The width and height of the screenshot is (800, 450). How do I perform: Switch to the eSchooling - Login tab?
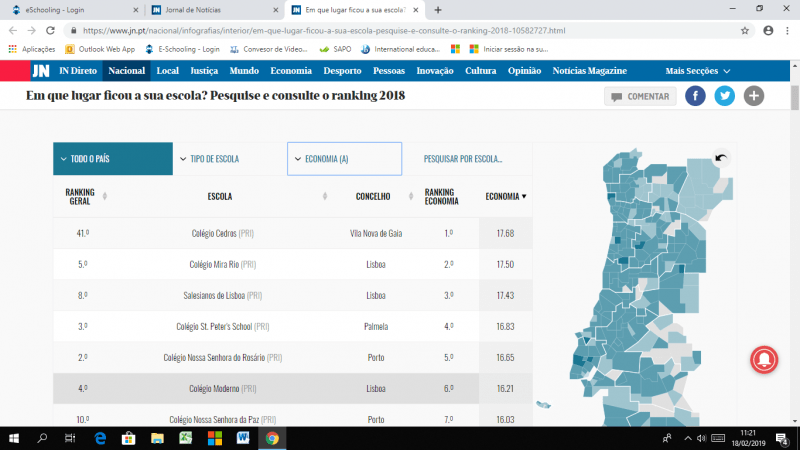point(74,10)
